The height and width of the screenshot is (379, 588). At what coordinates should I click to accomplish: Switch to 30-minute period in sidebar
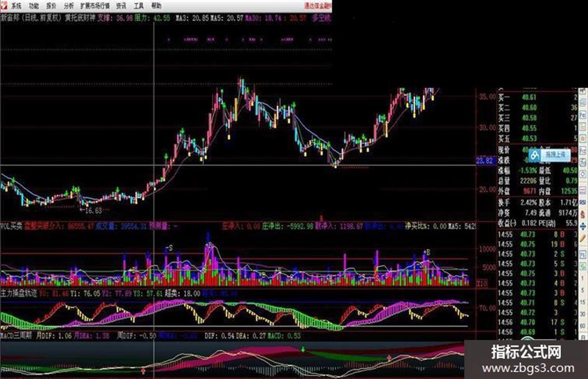tap(582, 314)
